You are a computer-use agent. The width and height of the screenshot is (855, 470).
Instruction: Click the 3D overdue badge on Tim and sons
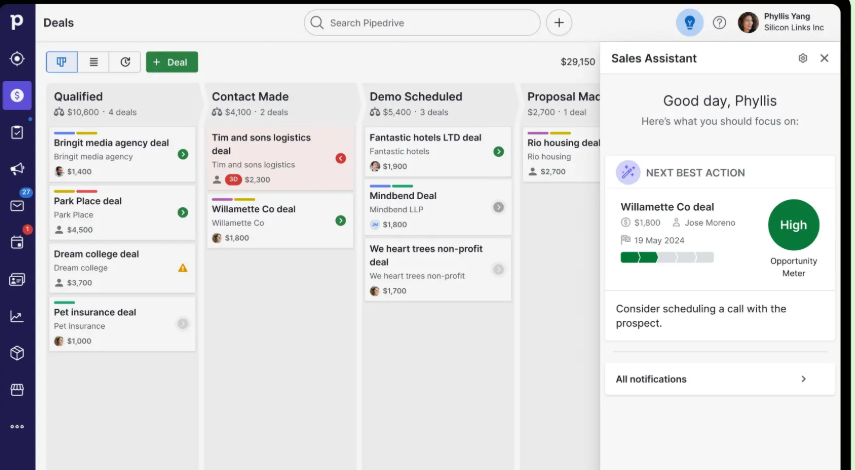[x=233, y=179]
